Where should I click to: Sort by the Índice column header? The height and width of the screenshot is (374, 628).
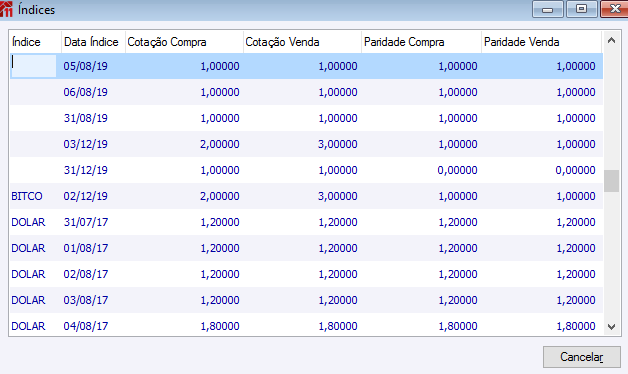[36, 42]
